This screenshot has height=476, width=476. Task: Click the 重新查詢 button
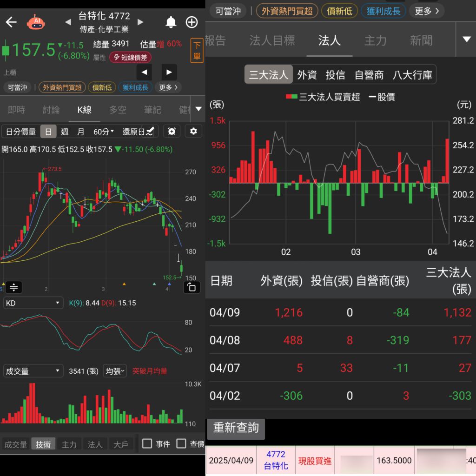[x=236, y=428]
